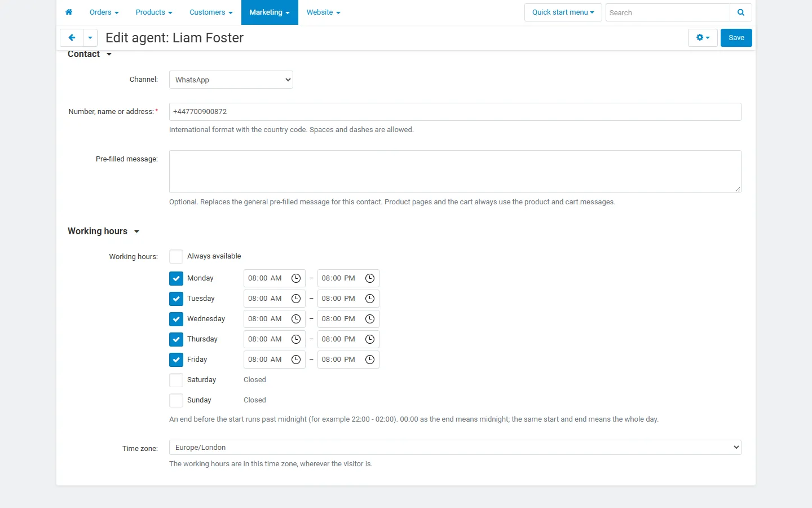
Task: Open Wednesday end time clock picker
Action: click(x=370, y=319)
